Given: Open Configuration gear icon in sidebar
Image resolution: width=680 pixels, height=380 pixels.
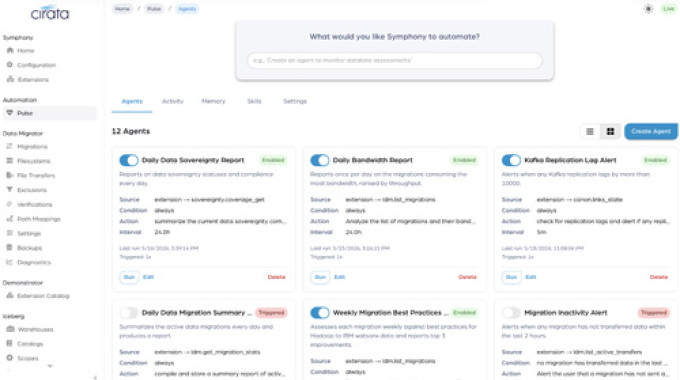Looking at the screenshot, I should tap(10, 65).
